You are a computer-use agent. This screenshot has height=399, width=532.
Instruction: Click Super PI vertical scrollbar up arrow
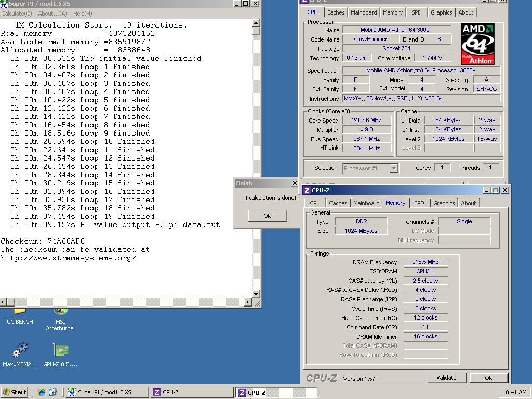tap(256, 23)
